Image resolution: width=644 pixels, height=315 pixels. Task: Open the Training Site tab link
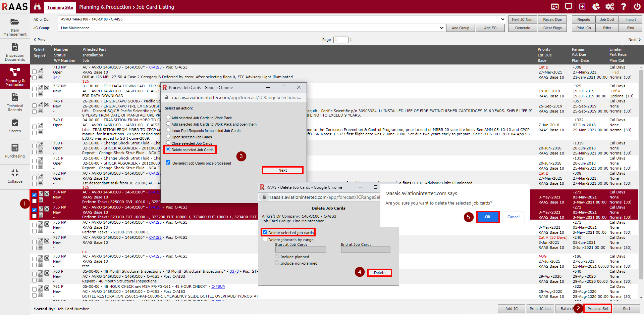(x=60, y=7)
